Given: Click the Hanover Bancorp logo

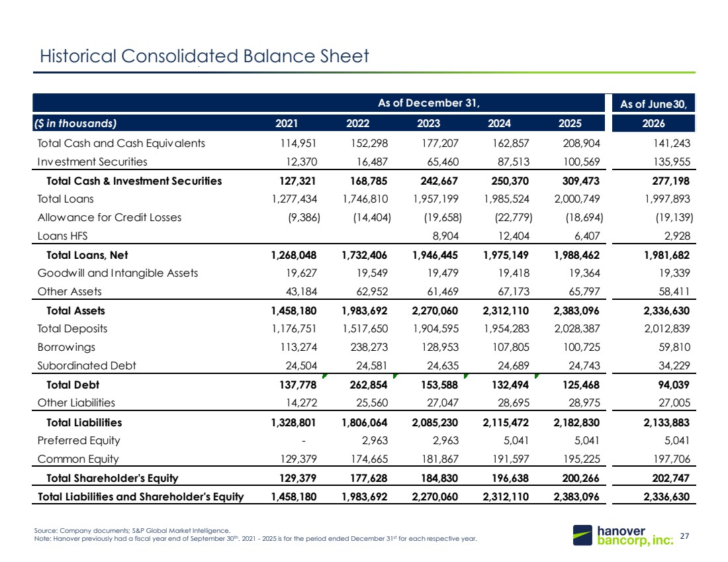Looking at the screenshot, I should (623, 536).
